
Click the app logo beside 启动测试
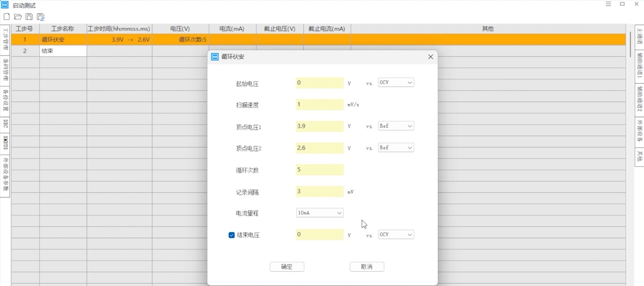coord(5,5)
